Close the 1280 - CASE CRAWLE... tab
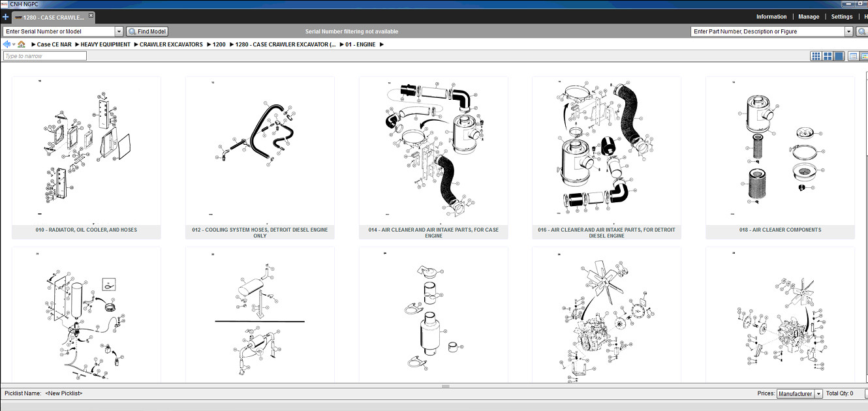Viewport: 868px width, 411px height. 91,15
